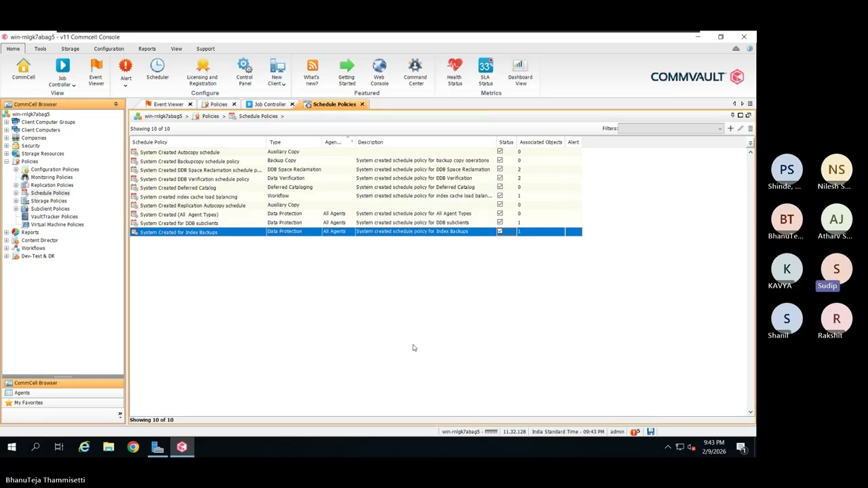868x488 pixels.
Task: Open the Event Viewer ribbon icon
Action: pyautogui.click(x=96, y=72)
